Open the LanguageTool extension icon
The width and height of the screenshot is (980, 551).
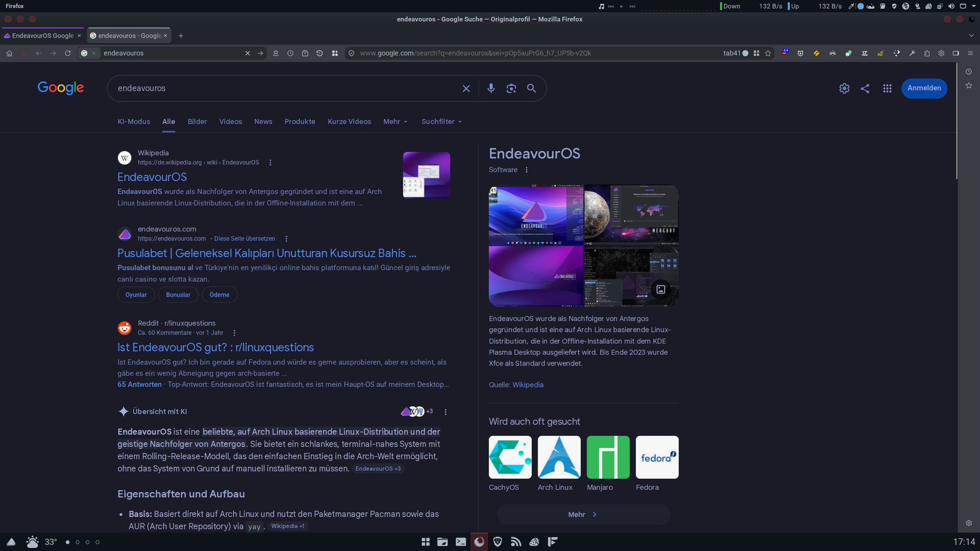[865, 53]
